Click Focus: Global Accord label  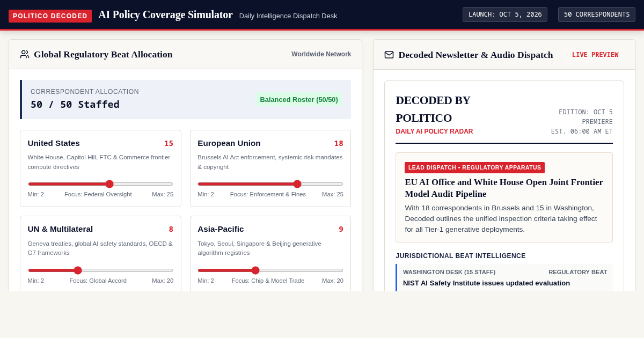coord(98,281)
